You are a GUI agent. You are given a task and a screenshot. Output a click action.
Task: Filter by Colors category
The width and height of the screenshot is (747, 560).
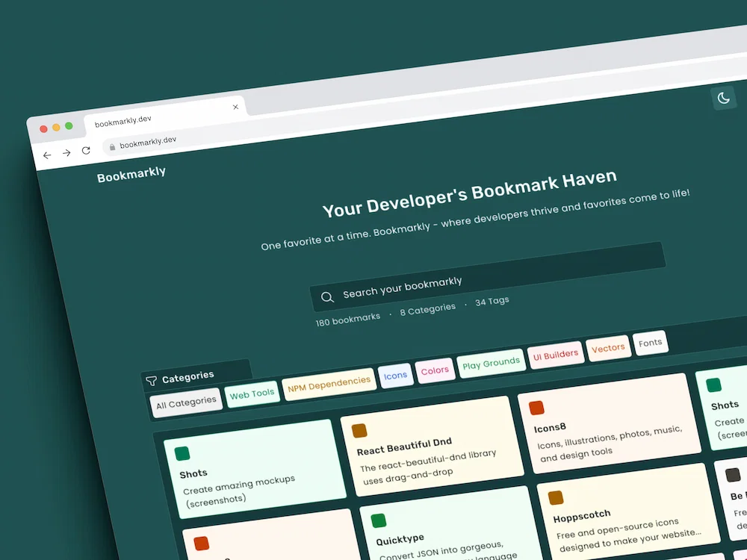(x=435, y=370)
